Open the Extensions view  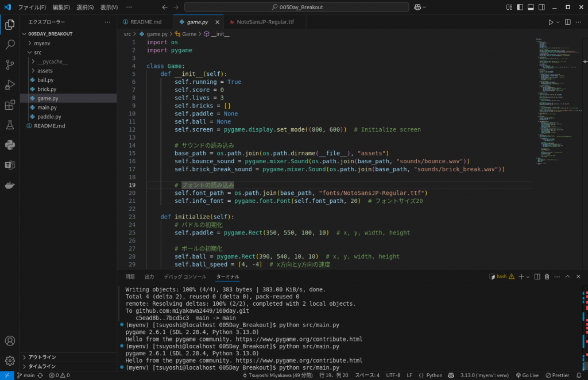point(10,105)
